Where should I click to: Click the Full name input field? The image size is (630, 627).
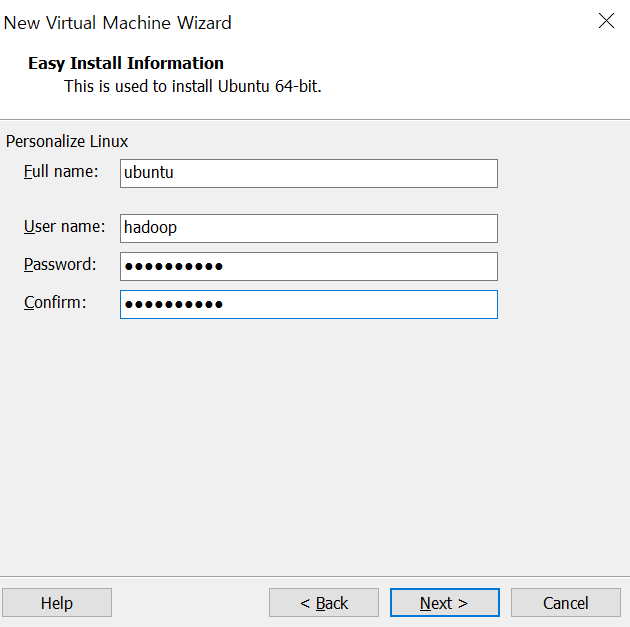pyautogui.click(x=309, y=173)
